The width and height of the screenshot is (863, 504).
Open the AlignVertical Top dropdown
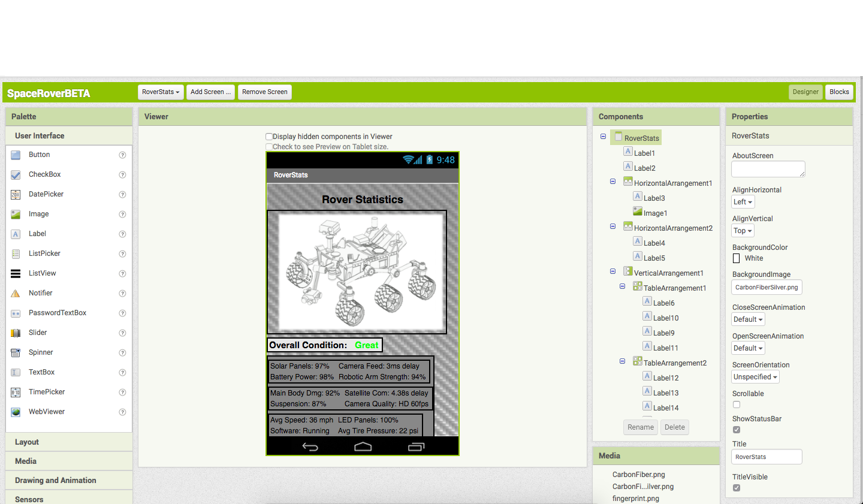743,231
